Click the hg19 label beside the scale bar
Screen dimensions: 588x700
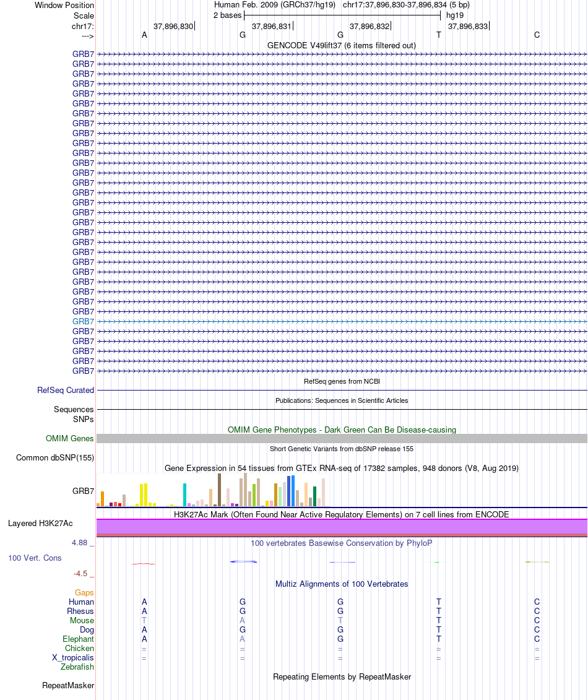click(455, 15)
